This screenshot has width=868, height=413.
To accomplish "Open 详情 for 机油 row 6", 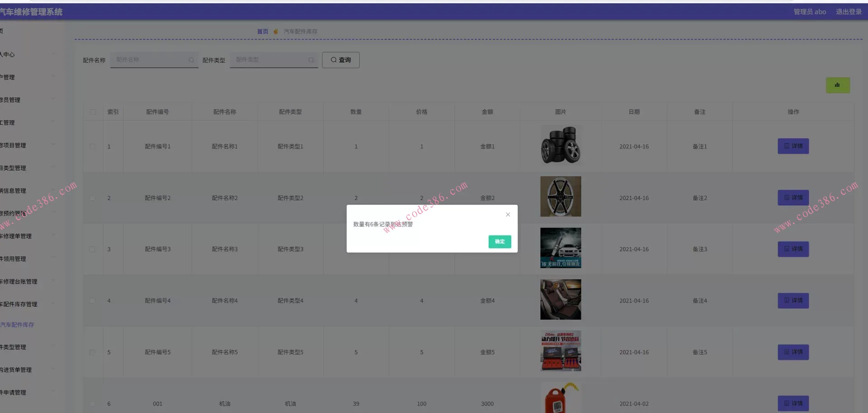I will pos(793,403).
